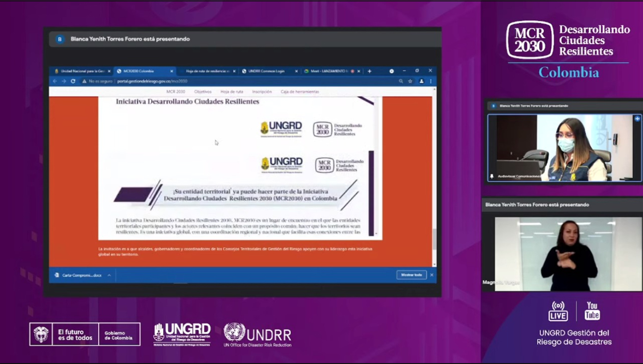643x364 pixels.
Task: Bookmark the page with the star icon
Action: [x=410, y=81]
